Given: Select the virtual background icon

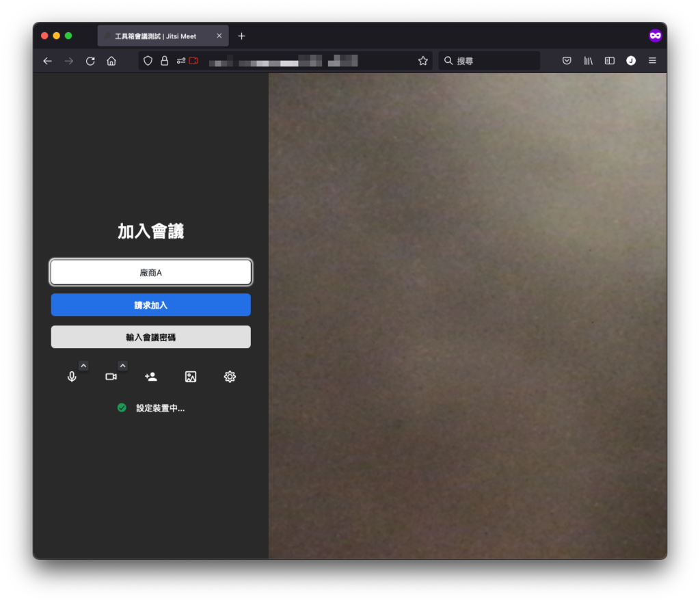Looking at the screenshot, I should [x=191, y=377].
